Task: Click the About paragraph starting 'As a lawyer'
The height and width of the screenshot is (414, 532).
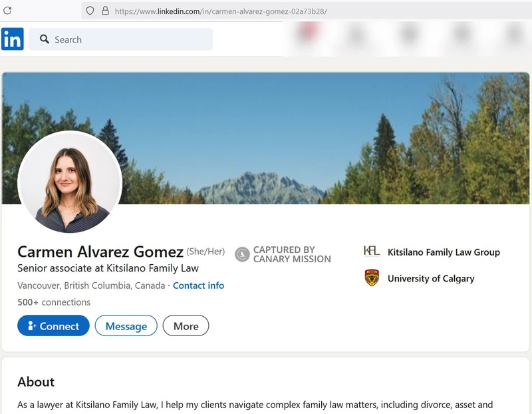Action: (255, 405)
